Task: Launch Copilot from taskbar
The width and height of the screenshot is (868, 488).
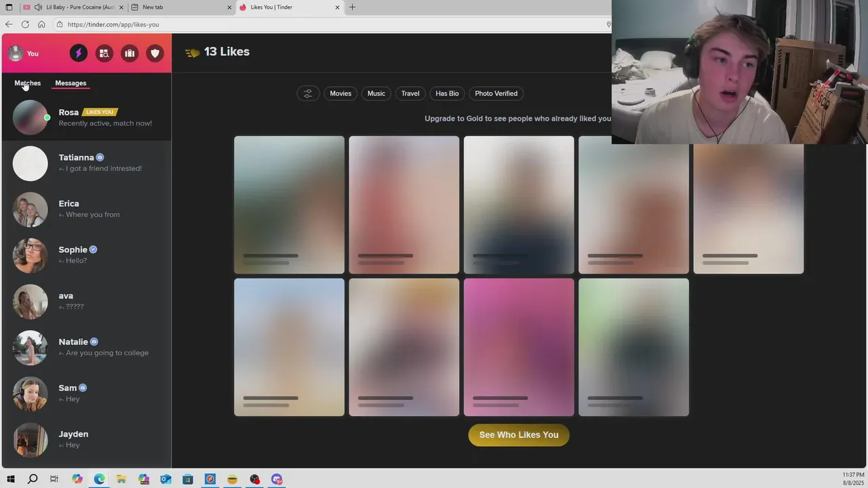Action: pyautogui.click(x=77, y=479)
